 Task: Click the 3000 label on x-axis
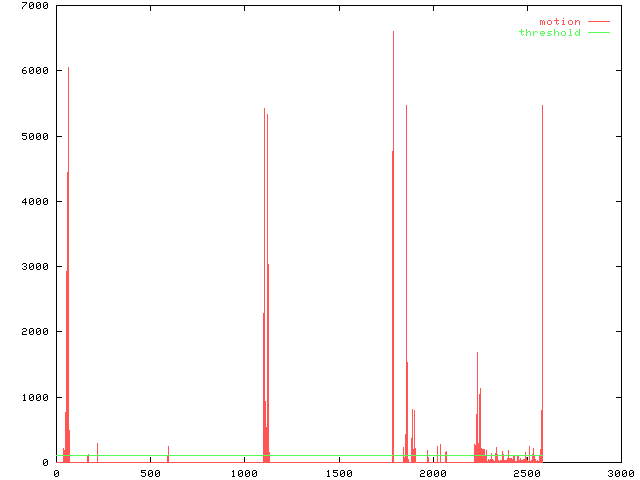[x=620, y=472]
